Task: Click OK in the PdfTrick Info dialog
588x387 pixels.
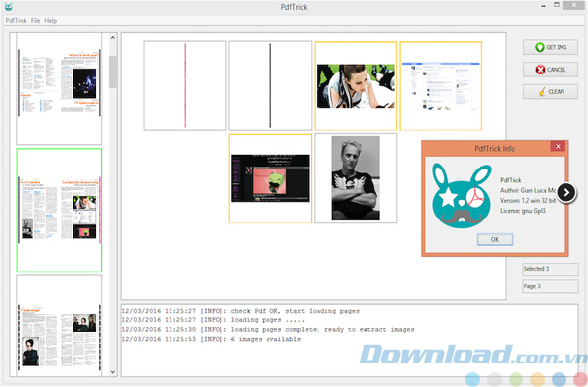Action: [495, 239]
